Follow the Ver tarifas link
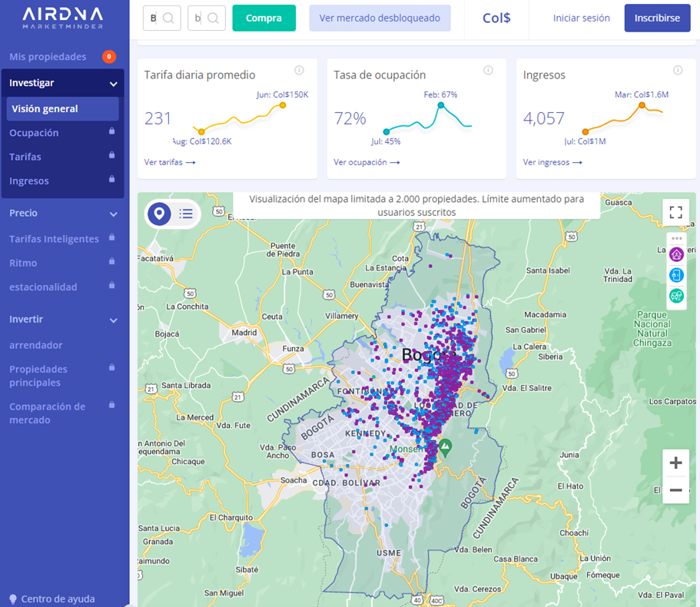This screenshot has width=700, height=607. point(169,162)
